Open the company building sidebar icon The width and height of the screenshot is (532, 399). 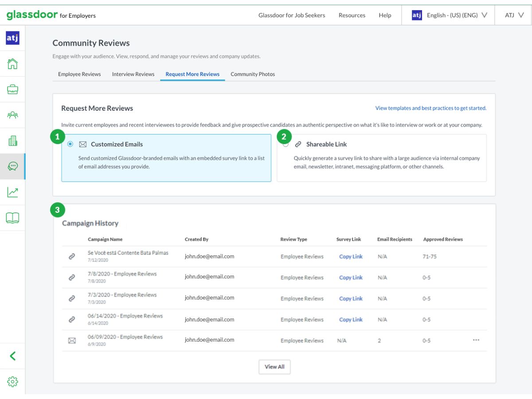[x=12, y=141]
